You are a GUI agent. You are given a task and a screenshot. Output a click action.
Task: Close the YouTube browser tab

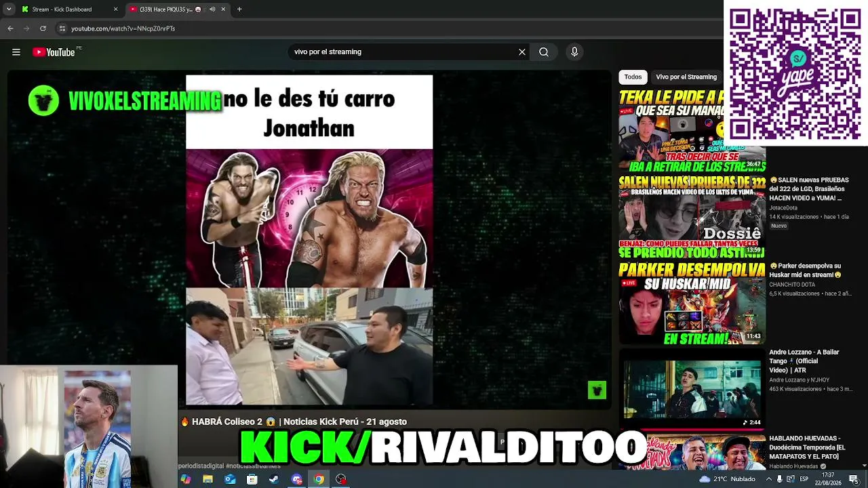[223, 9]
